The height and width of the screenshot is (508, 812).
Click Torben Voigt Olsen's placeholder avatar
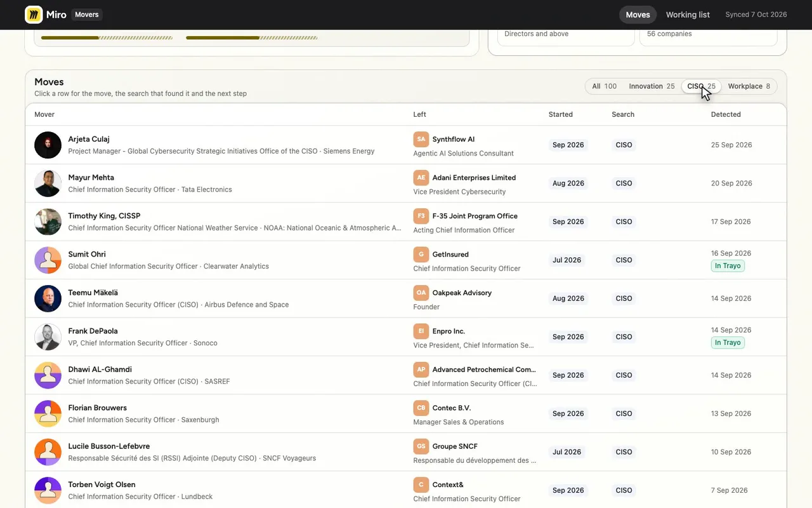(x=48, y=491)
